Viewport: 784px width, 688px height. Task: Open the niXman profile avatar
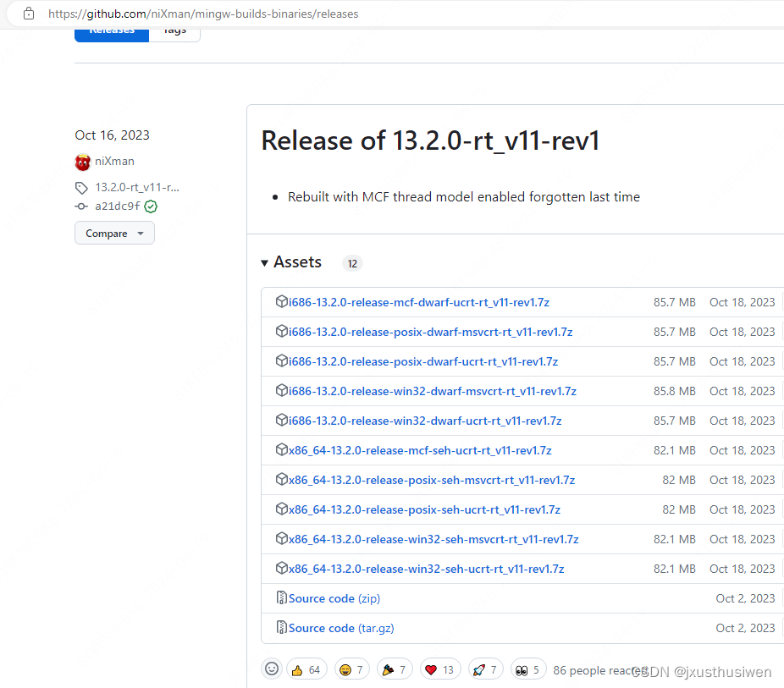coord(81,162)
